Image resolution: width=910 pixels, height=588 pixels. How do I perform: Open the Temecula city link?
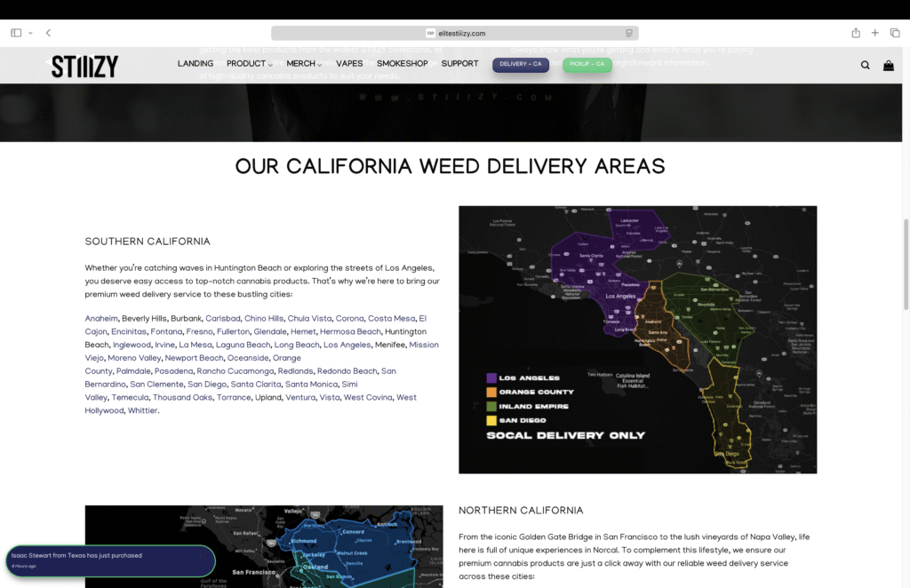[130, 398]
